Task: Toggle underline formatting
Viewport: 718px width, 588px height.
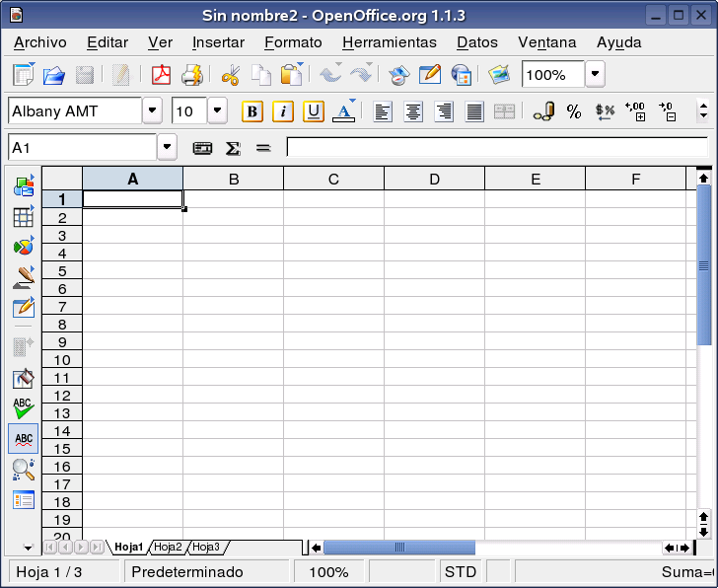Action: 314,111
